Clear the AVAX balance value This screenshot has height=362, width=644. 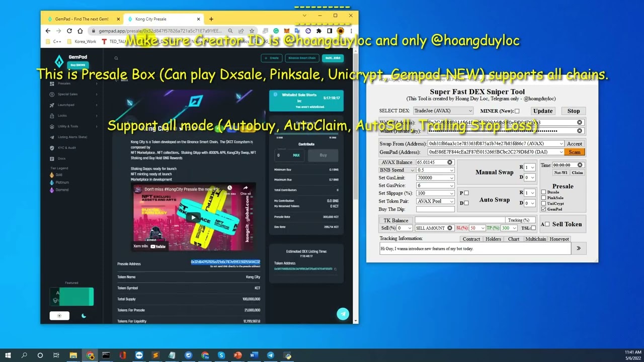click(x=450, y=162)
